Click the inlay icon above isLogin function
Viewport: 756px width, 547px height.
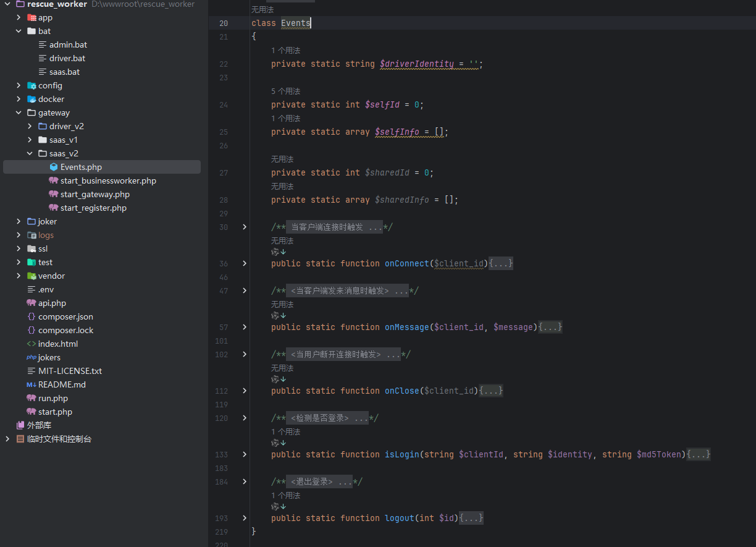(x=279, y=443)
